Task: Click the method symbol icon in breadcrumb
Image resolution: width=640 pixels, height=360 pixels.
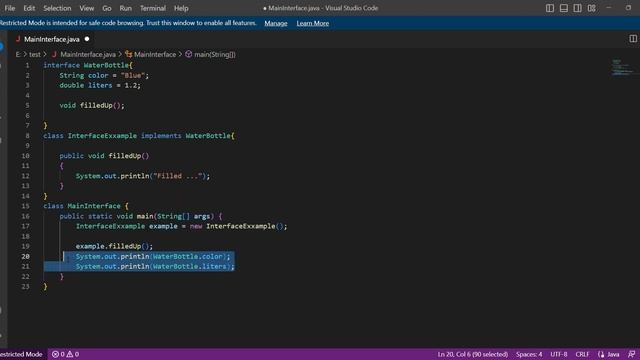Action: pos(188,54)
